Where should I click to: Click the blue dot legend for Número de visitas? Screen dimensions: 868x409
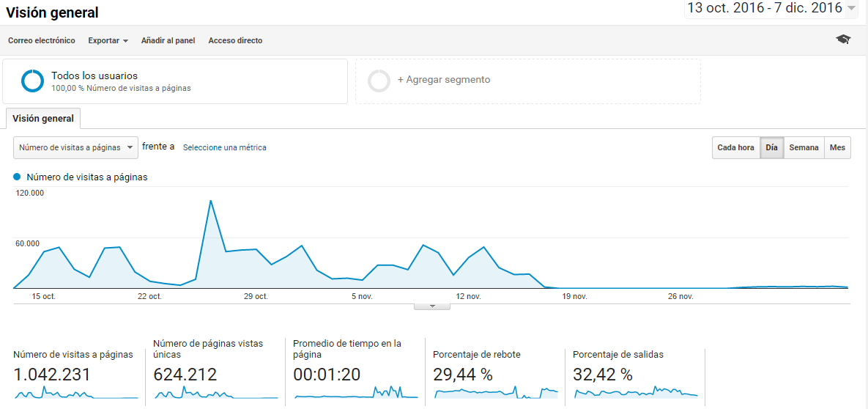pos(17,177)
